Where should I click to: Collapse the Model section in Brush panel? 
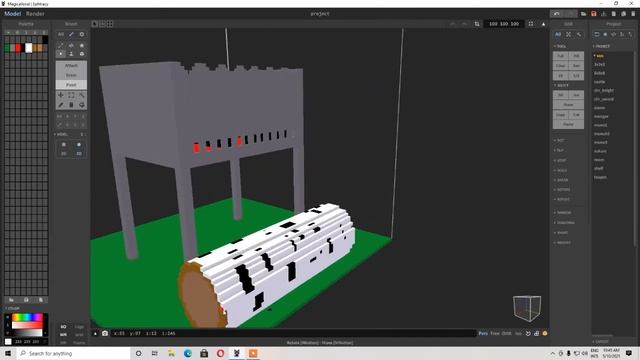click(62, 134)
